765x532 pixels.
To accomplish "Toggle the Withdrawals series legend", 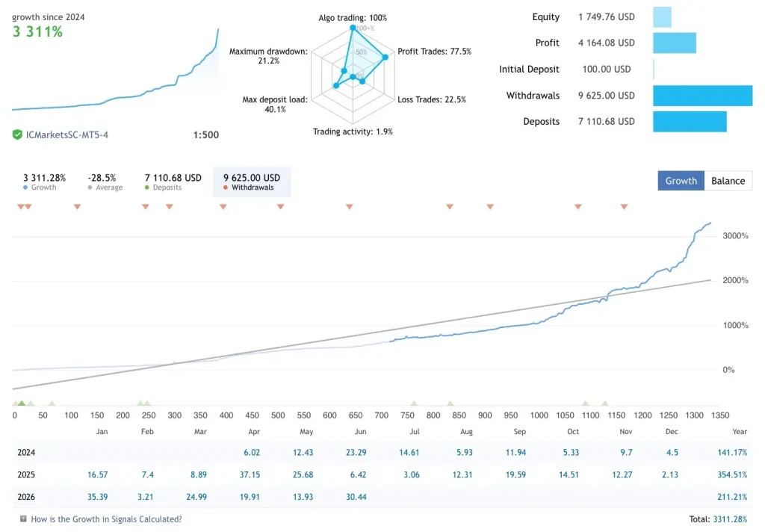I will [252, 182].
